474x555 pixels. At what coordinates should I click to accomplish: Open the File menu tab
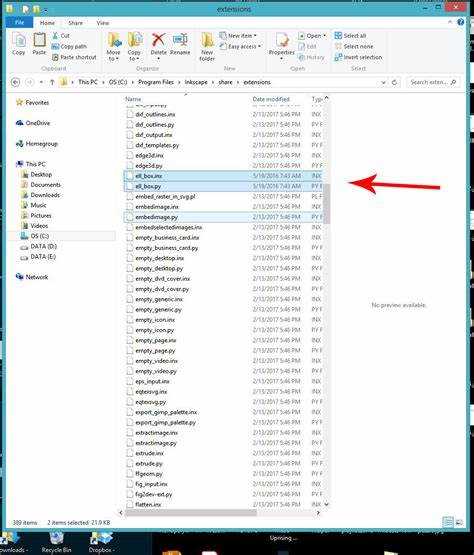(19, 22)
